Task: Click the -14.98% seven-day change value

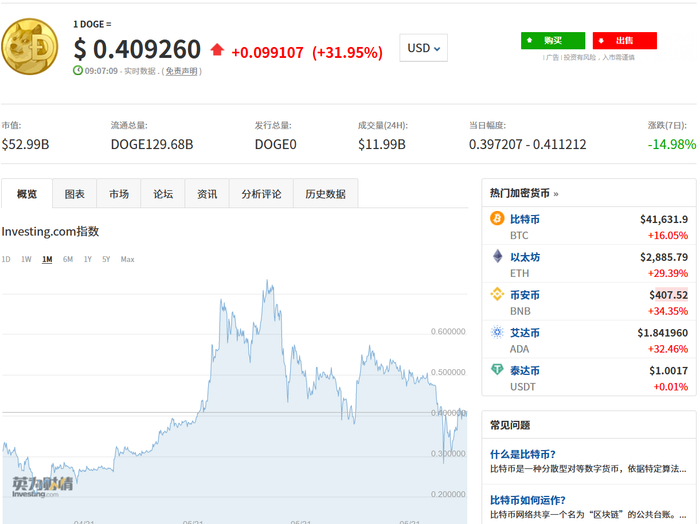Action: (672, 144)
